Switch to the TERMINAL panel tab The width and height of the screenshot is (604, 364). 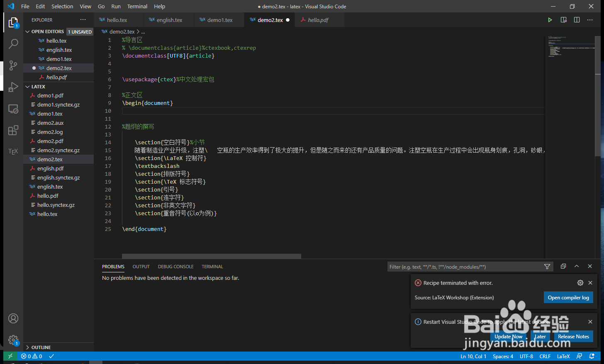[x=212, y=267]
